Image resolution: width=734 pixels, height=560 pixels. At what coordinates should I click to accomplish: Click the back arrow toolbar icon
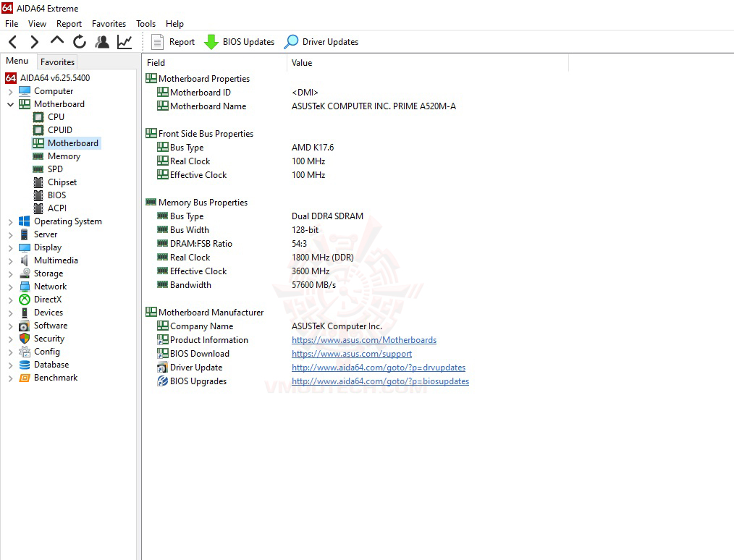point(12,41)
